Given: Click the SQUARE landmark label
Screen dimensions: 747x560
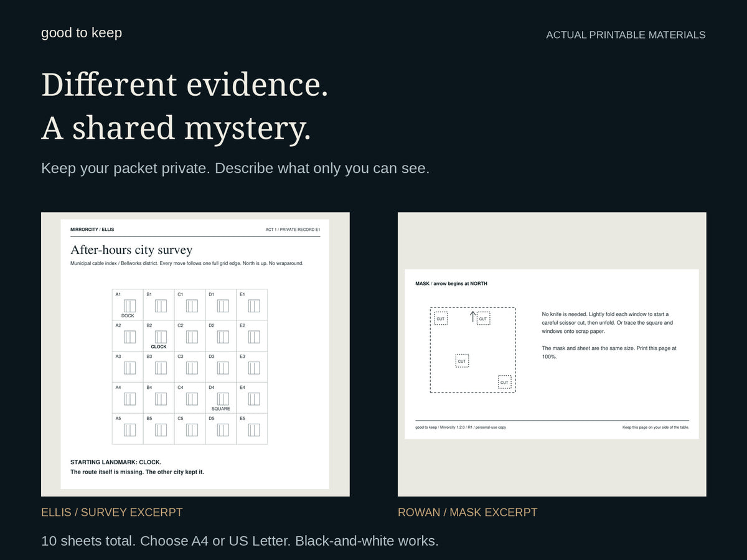Looking at the screenshot, I should point(221,409).
